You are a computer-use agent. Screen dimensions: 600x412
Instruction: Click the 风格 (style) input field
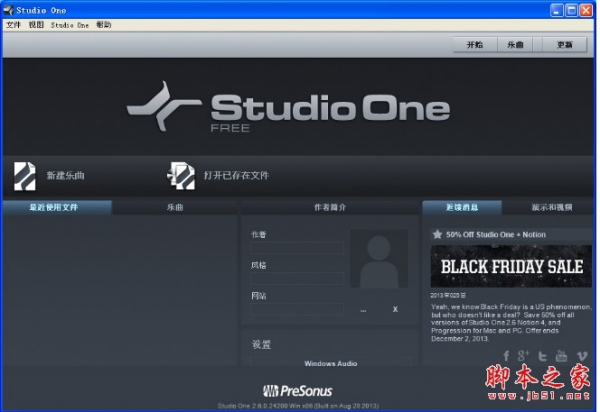(x=297, y=278)
